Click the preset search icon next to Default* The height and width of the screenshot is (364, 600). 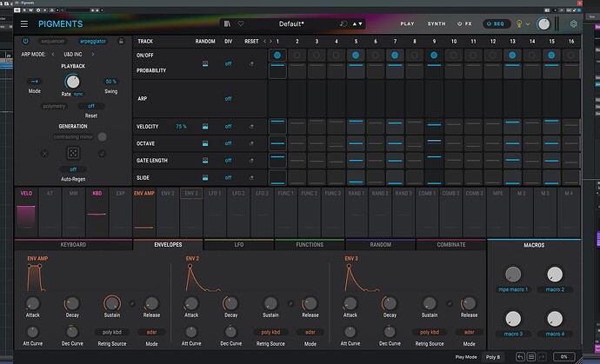(343, 23)
